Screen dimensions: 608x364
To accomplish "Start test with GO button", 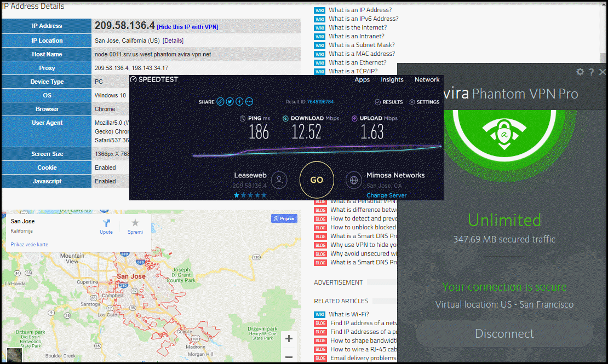I will [317, 180].
